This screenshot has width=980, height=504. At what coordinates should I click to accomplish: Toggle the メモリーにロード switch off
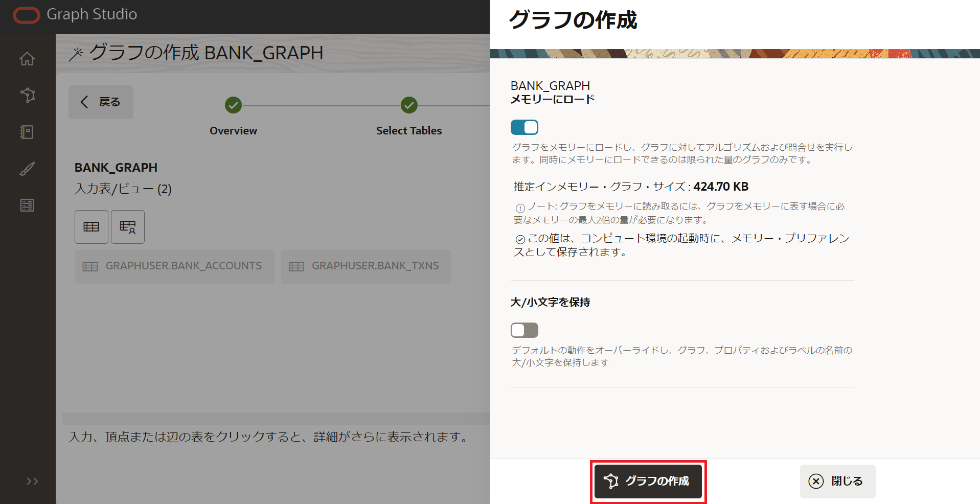tap(524, 127)
